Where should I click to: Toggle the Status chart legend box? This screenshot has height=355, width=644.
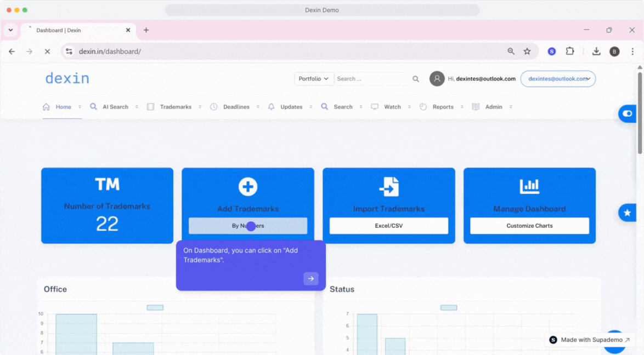pyautogui.click(x=449, y=307)
